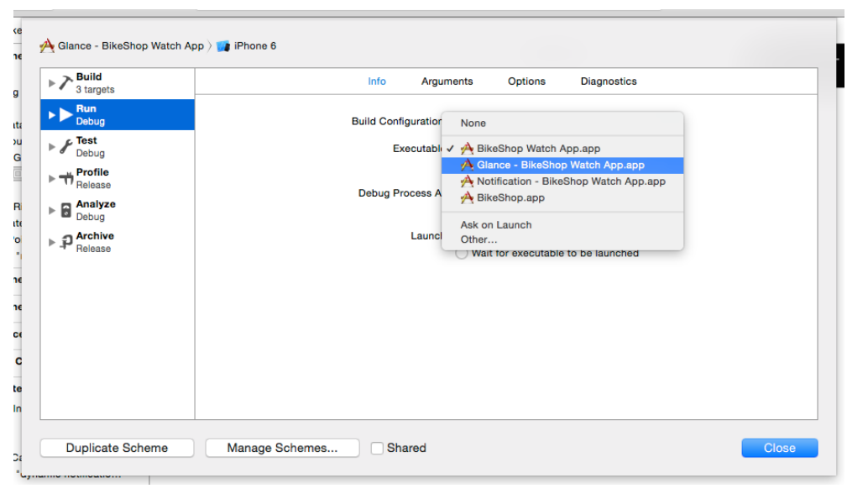Select Wait for executable to be launched
The height and width of the screenshot is (499, 868).
pyautogui.click(x=461, y=254)
